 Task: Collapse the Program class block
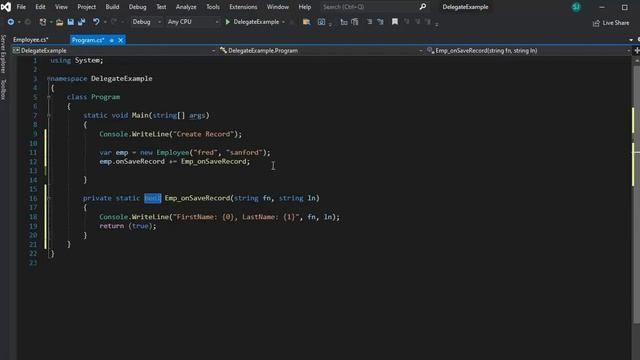(49, 97)
